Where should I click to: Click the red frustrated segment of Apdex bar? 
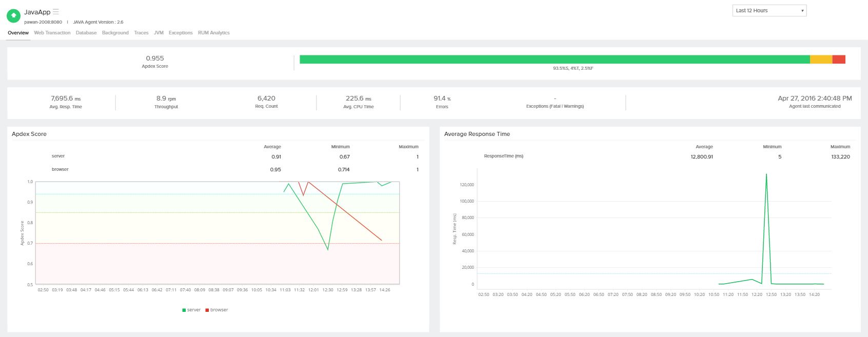(839, 60)
